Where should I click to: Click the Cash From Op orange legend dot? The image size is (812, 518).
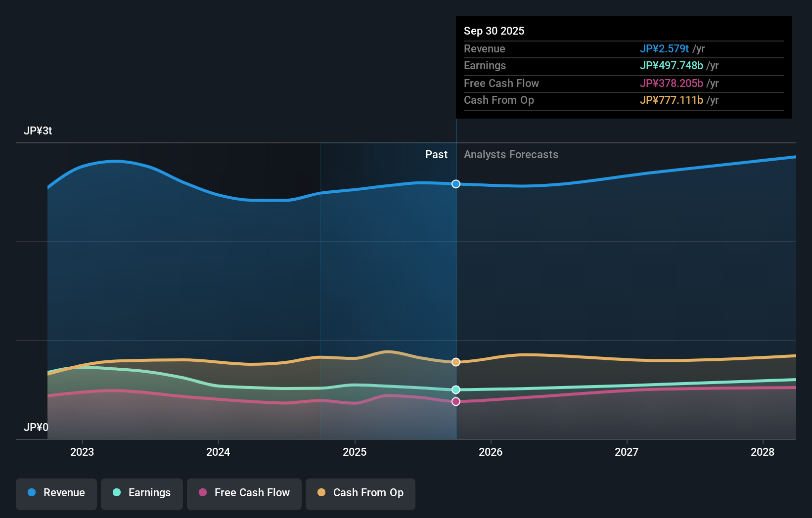(321, 493)
